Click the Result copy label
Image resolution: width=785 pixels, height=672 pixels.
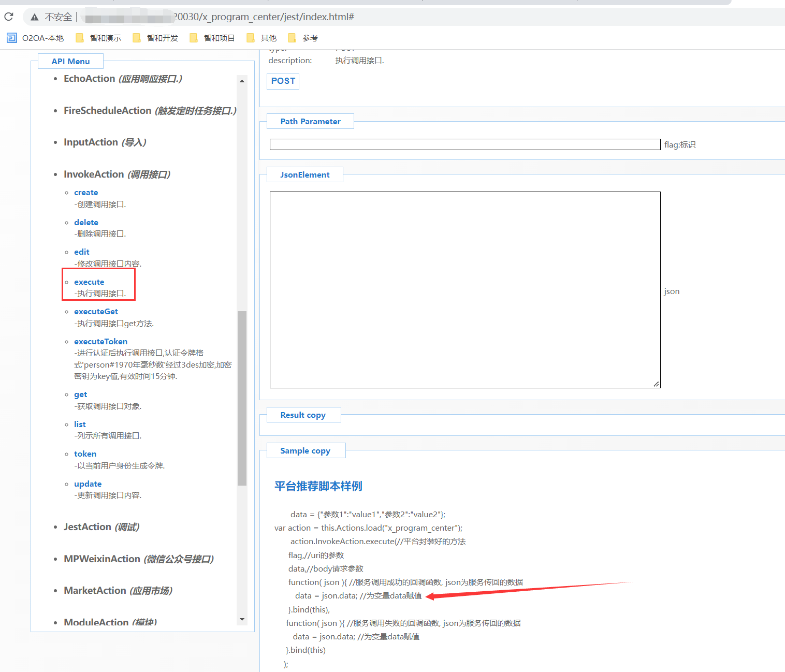pos(303,415)
